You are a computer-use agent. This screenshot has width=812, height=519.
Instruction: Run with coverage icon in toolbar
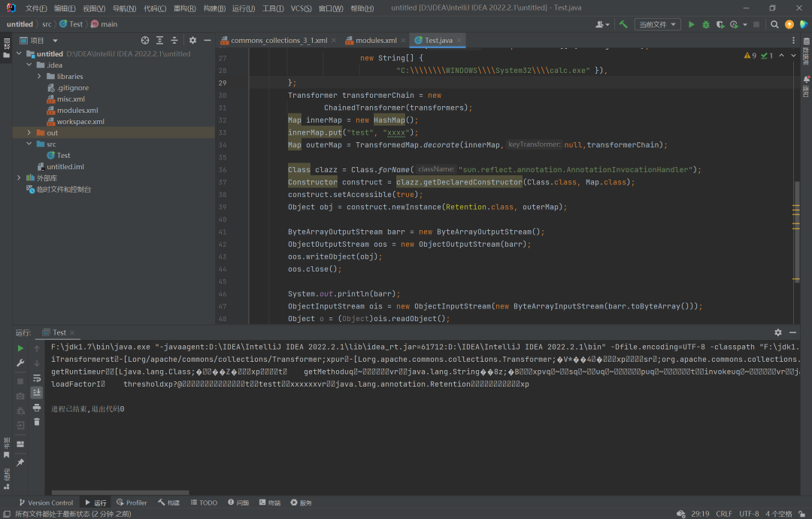(x=720, y=24)
